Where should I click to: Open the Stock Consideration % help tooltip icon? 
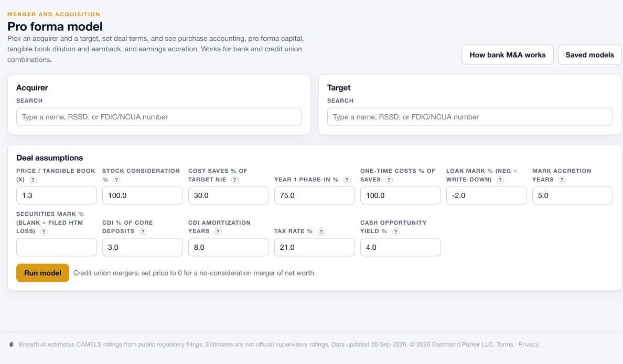click(x=116, y=180)
